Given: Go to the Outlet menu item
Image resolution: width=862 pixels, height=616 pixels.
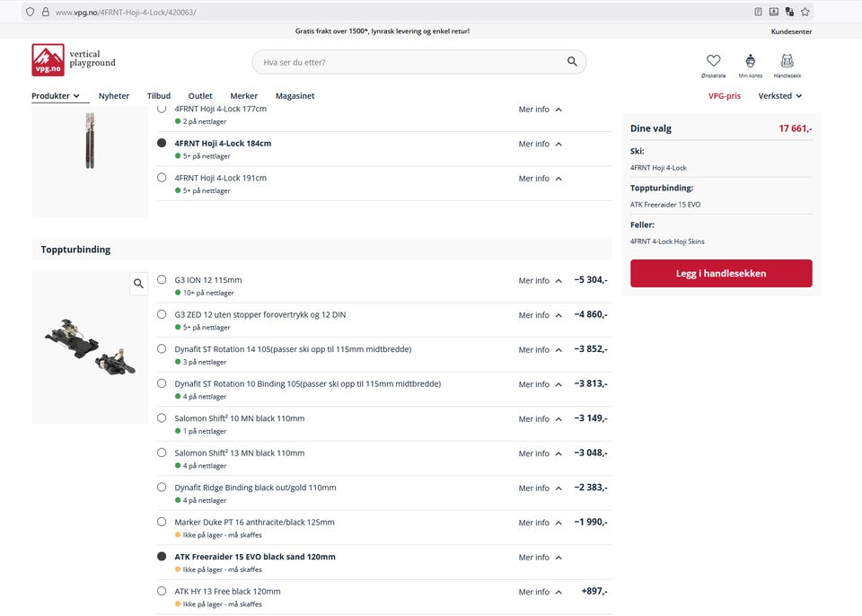Looking at the screenshot, I should pyautogui.click(x=200, y=96).
